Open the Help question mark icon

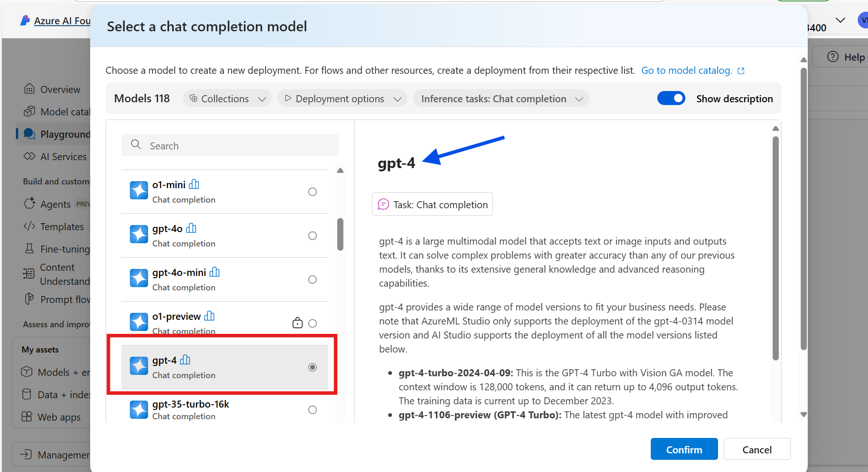pyautogui.click(x=833, y=57)
